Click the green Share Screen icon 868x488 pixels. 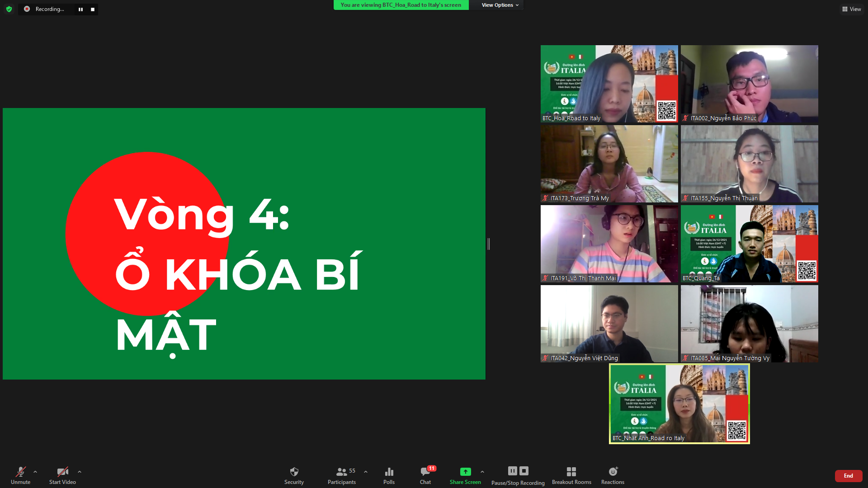pos(465,472)
